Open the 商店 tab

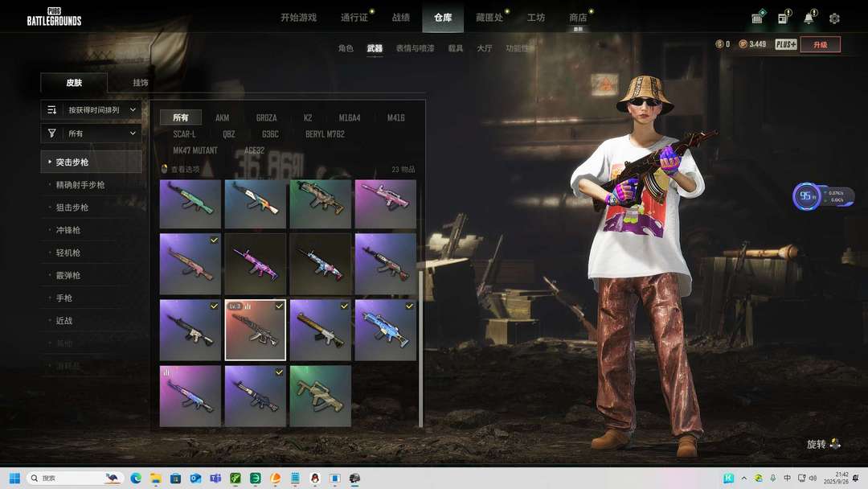click(x=578, y=17)
